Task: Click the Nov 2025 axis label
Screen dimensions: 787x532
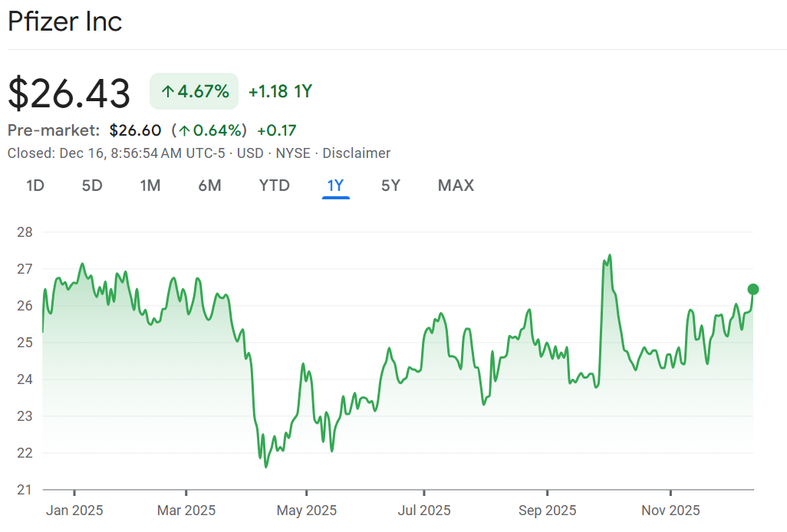Action: pyautogui.click(x=670, y=511)
